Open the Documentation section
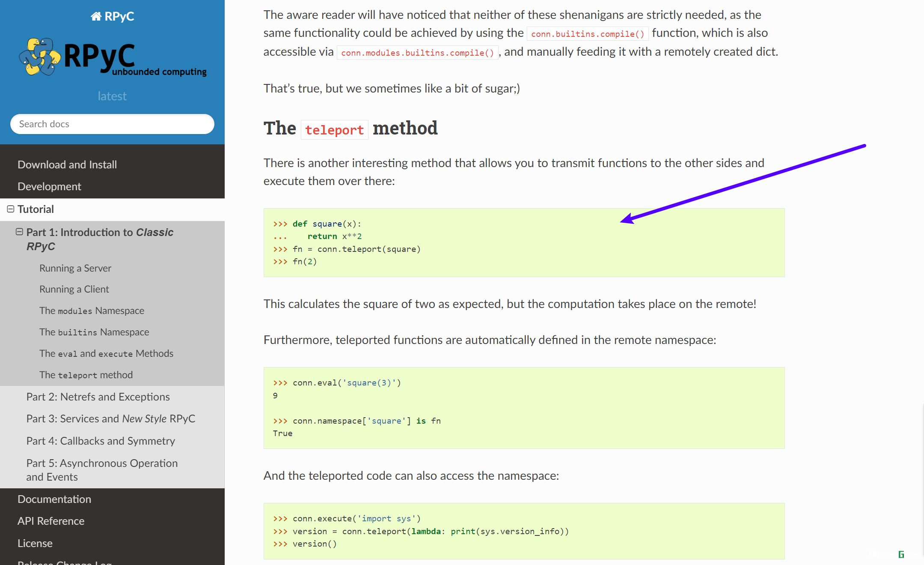The height and width of the screenshot is (565, 924). (54, 499)
